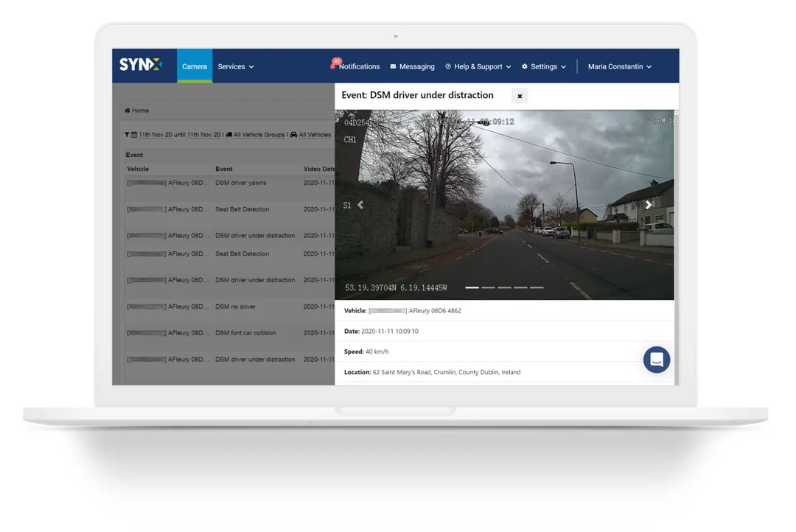Open the Help & Support dropdown

tap(478, 66)
